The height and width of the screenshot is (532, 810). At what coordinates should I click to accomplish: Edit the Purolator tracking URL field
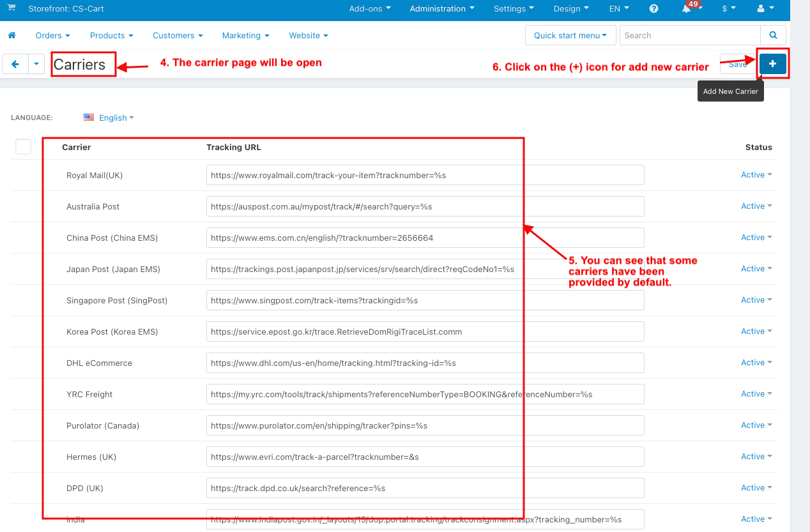[425, 425]
